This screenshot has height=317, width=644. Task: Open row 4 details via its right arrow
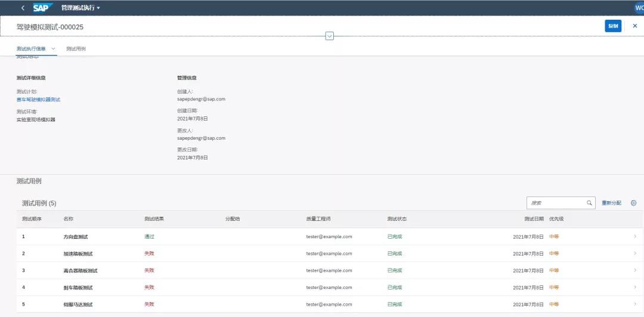[634, 287]
